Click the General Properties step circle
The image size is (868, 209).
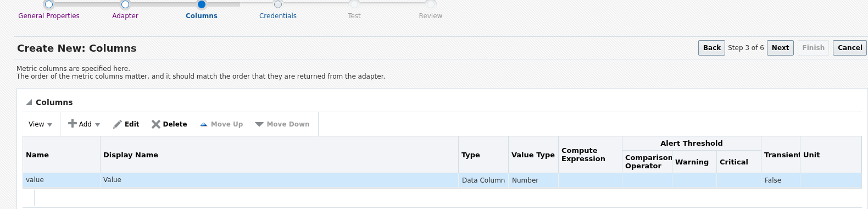click(49, 4)
